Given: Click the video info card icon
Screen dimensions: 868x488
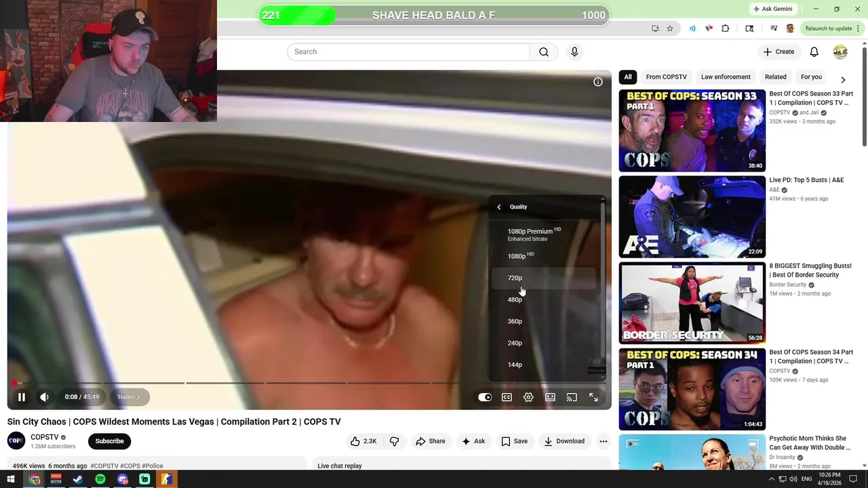Looking at the screenshot, I should click(x=598, y=82).
